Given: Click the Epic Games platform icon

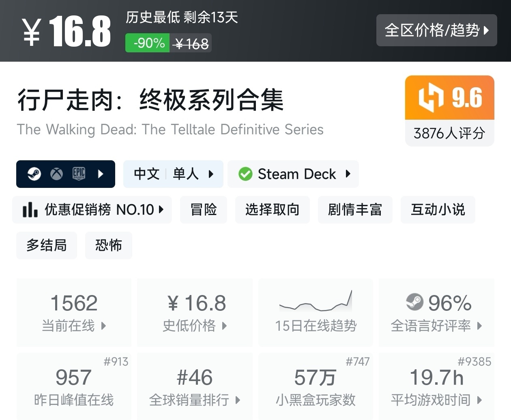Looking at the screenshot, I should click(x=79, y=174).
